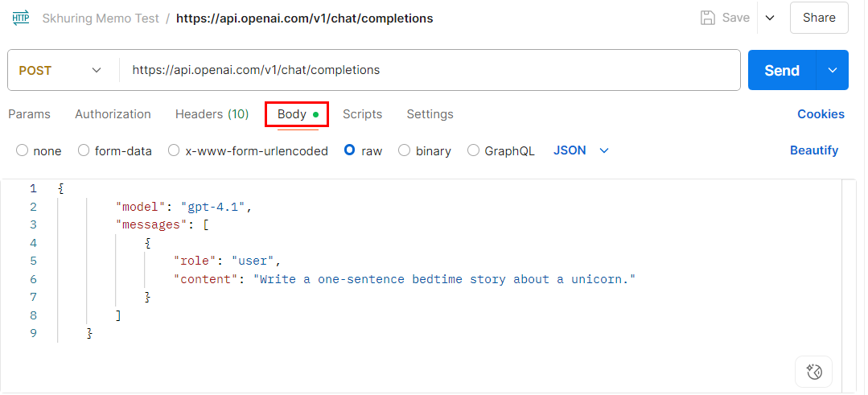868x395 pixels.
Task: Switch to the Scripts tab
Action: coord(363,114)
